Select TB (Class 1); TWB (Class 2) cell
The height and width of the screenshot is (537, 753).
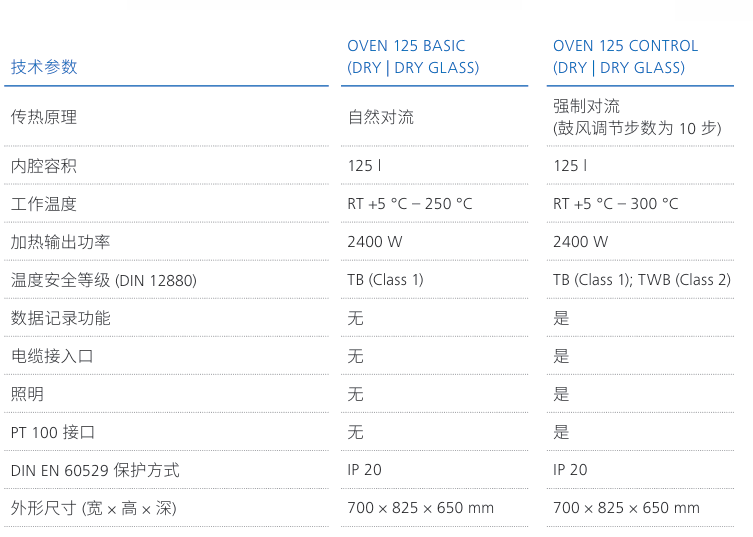641,280
